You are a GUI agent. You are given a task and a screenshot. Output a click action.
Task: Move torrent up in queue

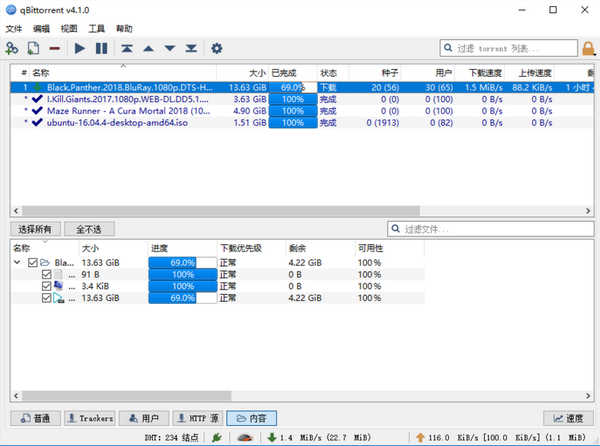pyautogui.click(x=148, y=49)
